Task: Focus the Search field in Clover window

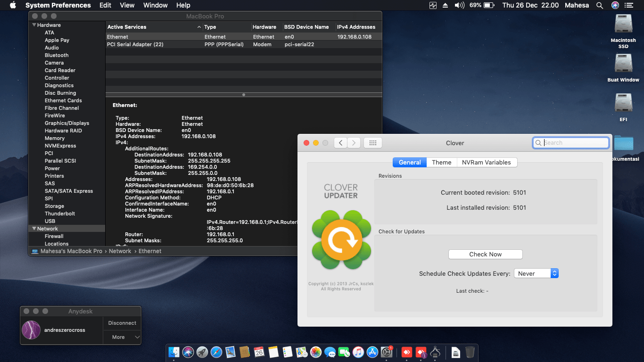Action: pyautogui.click(x=571, y=143)
